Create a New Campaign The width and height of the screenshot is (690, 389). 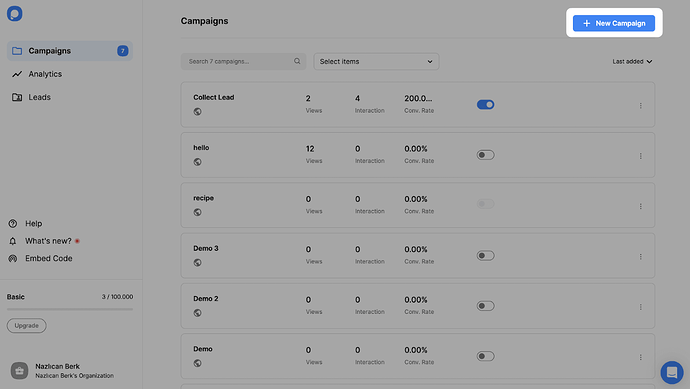coord(614,23)
